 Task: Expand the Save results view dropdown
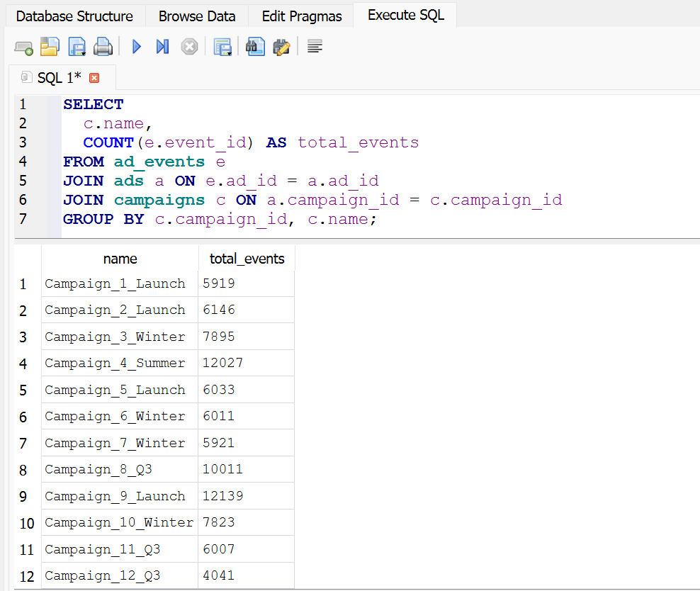click(228, 53)
